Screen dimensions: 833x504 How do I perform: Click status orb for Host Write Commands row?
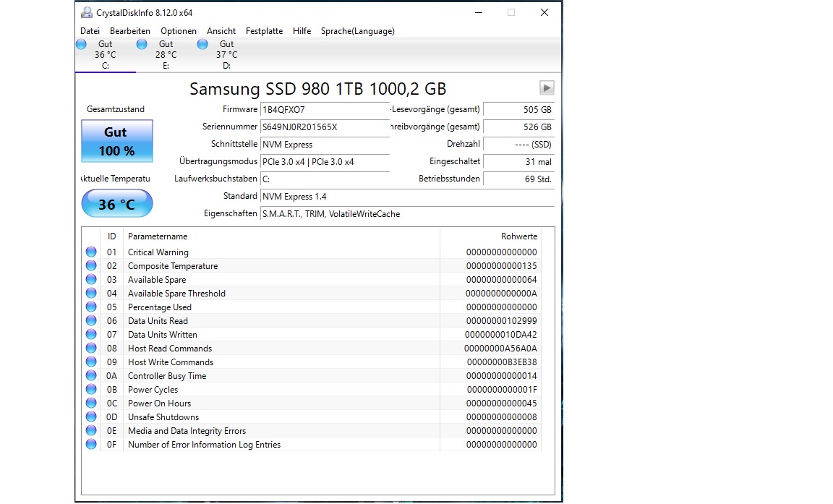point(91,362)
